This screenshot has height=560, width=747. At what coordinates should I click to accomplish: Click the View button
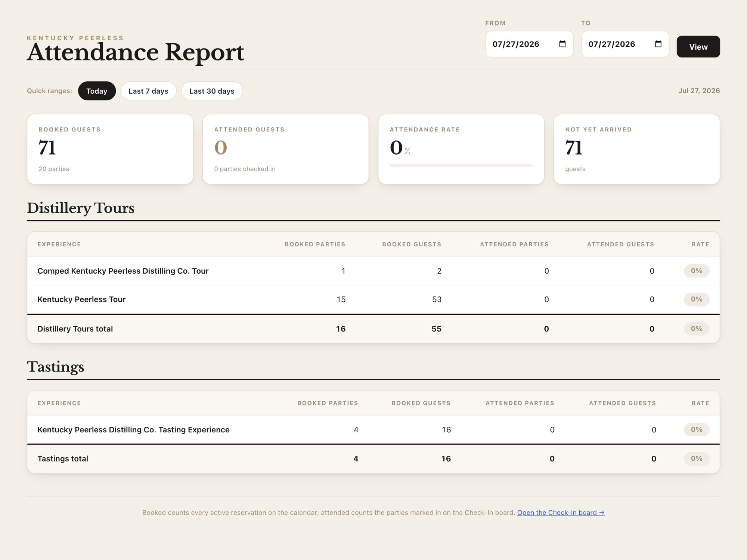[698, 47]
